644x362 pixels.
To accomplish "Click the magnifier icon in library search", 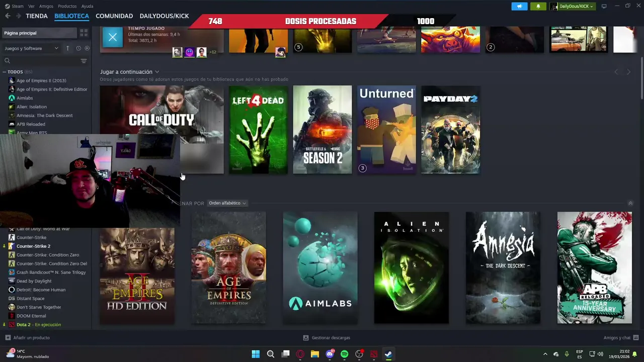I will click(x=8, y=61).
